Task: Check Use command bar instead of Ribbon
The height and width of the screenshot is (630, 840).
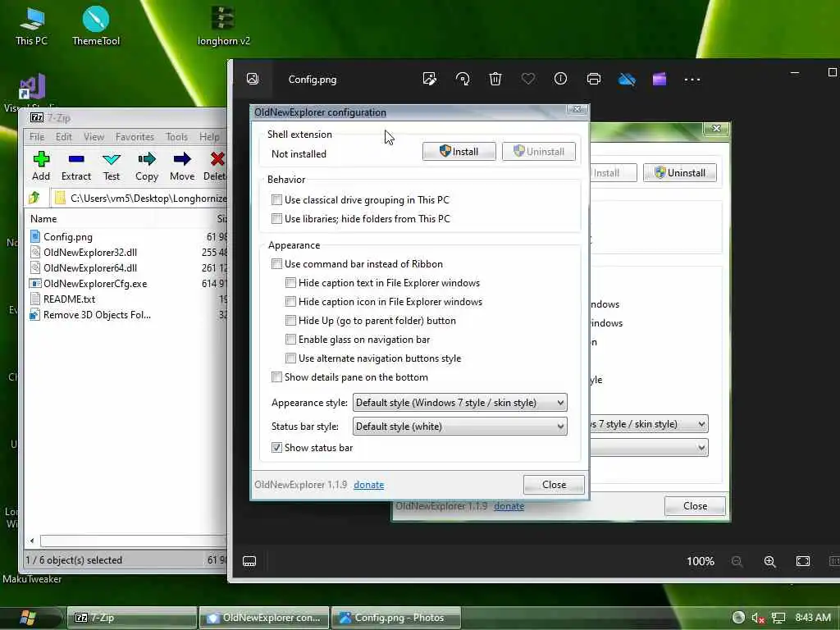Action: click(x=276, y=264)
